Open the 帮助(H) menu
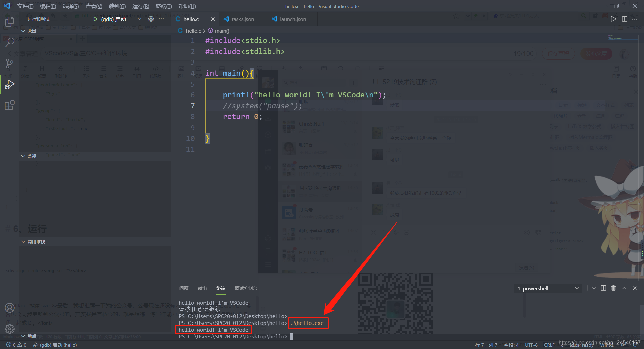 (x=187, y=6)
